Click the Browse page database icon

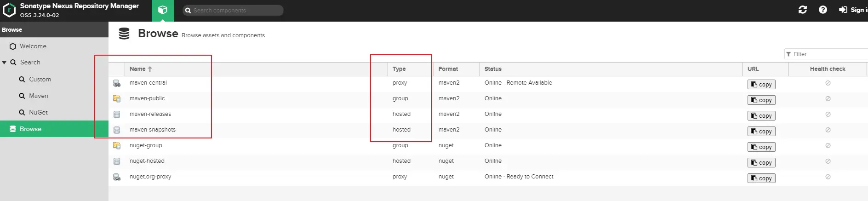click(124, 34)
